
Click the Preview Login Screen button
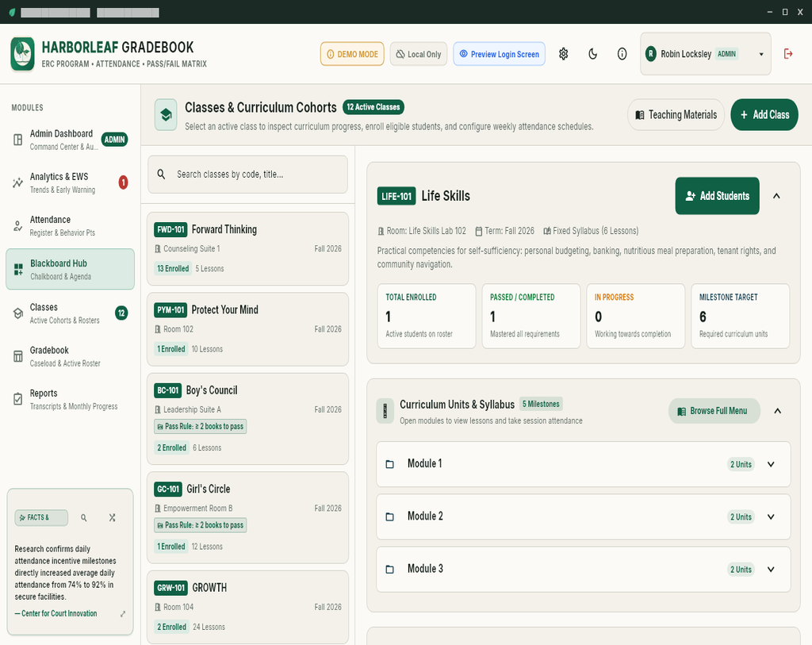pyautogui.click(x=500, y=54)
